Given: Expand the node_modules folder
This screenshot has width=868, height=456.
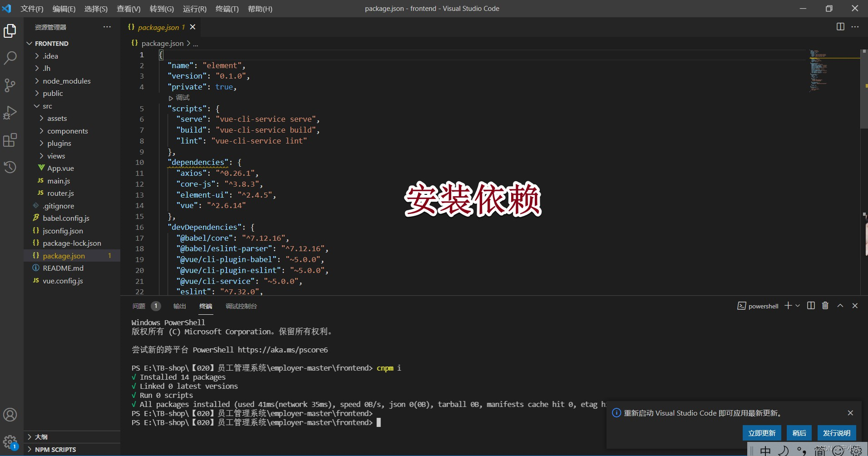Looking at the screenshot, I should (72, 81).
